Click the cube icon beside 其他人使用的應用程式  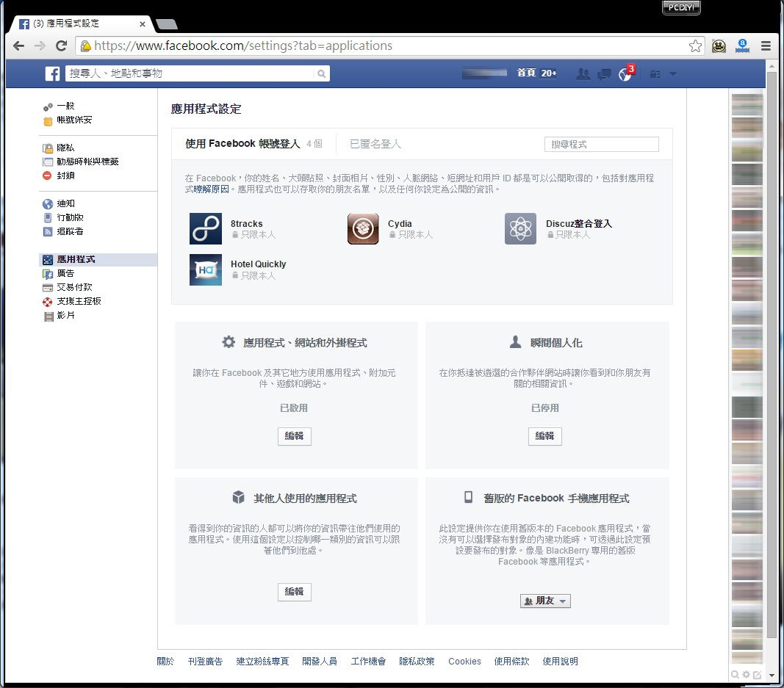click(x=239, y=497)
